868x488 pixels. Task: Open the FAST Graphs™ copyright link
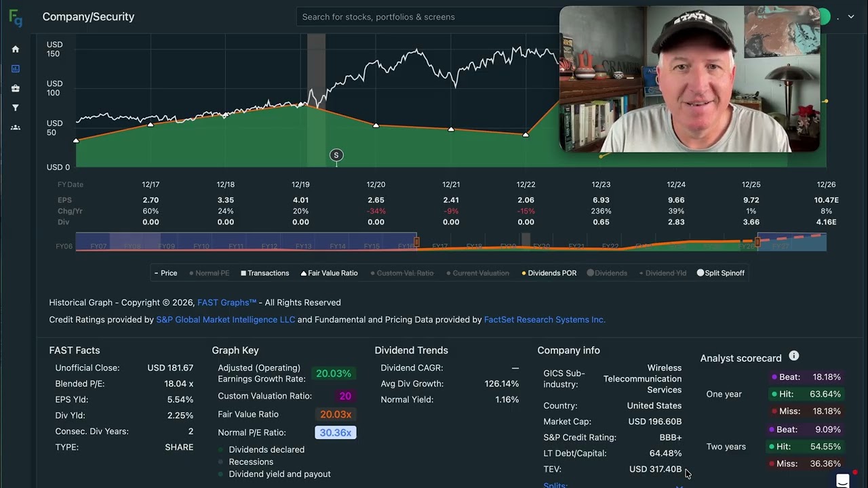coord(226,303)
